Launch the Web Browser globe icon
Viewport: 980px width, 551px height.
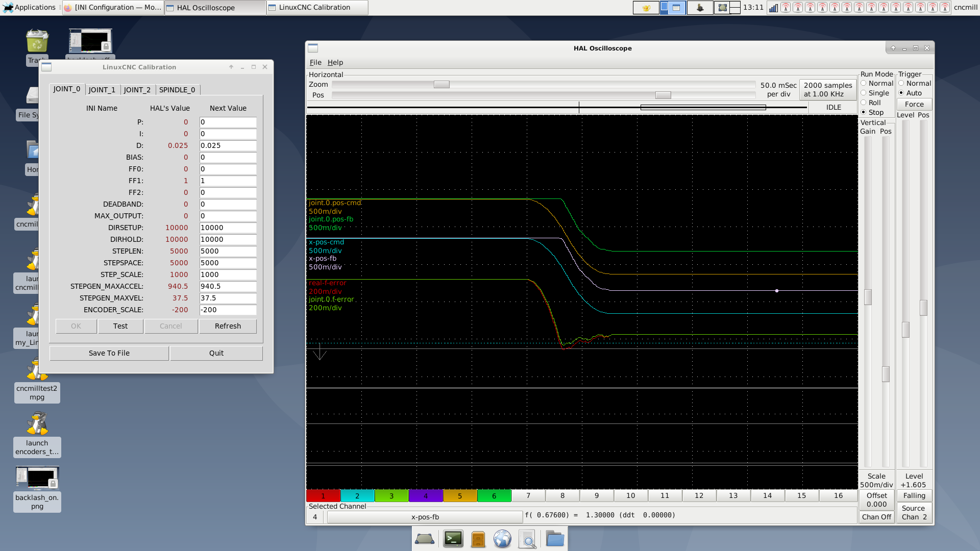tap(502, 539)
